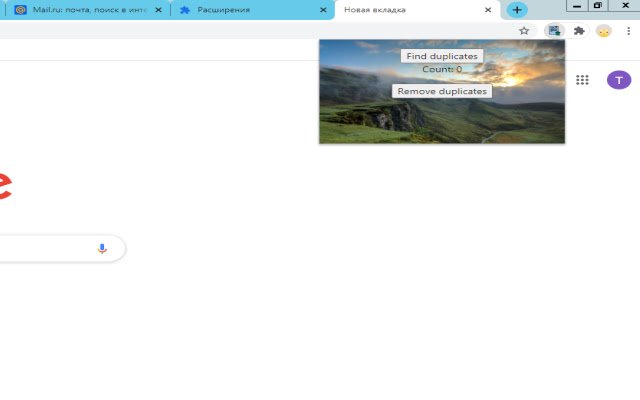Image resolution: width=640 pixels, height=400 pixels.
Task: Minimize the Chrome window
Action: [x=577, y=6]
